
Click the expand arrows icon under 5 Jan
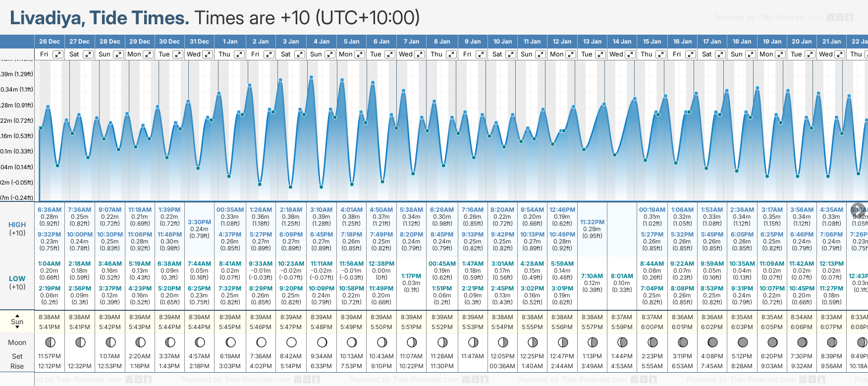(360, 54)
